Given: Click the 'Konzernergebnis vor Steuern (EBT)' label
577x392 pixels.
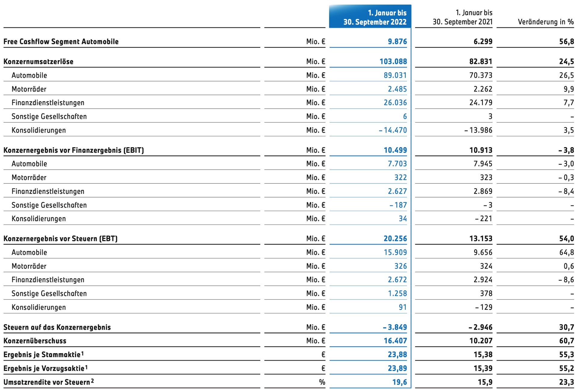Looking at the screenshot, I should pos(60,239).
